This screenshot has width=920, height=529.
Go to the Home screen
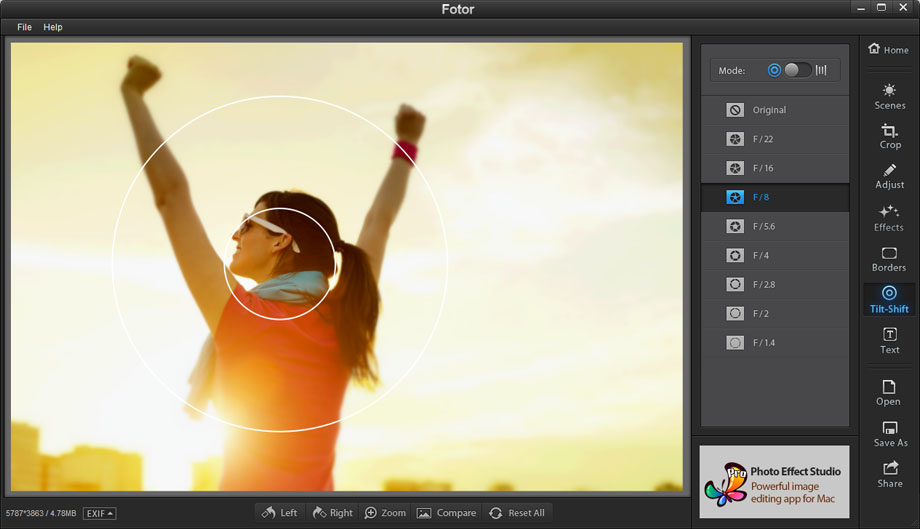[888, 49]
